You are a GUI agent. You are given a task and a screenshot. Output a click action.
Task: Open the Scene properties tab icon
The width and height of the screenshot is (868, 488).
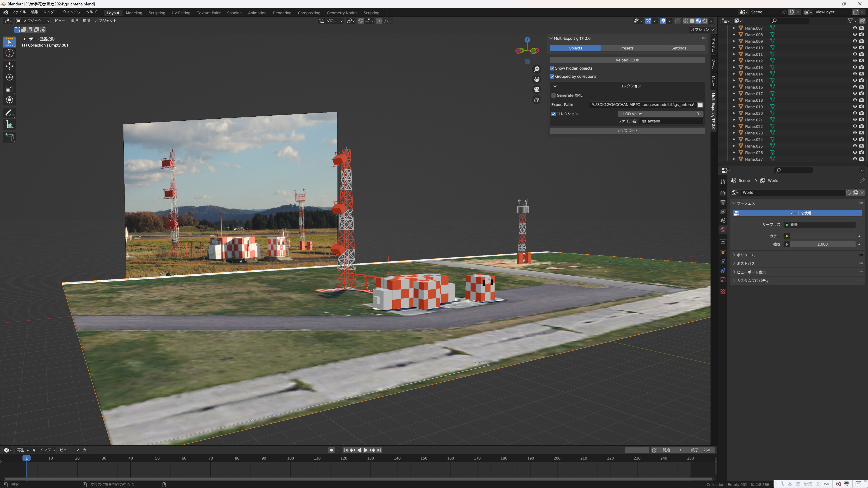(723, 220)
